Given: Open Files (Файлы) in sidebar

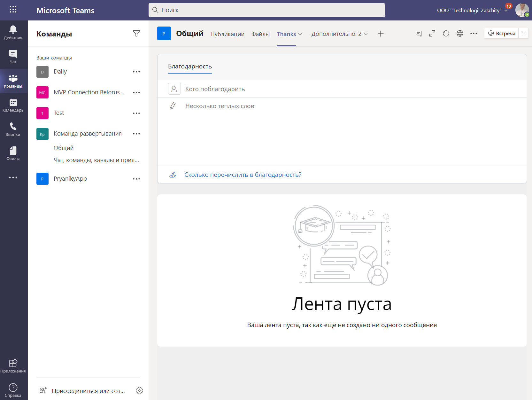Looking at the screenshot, I should [13, 153].
